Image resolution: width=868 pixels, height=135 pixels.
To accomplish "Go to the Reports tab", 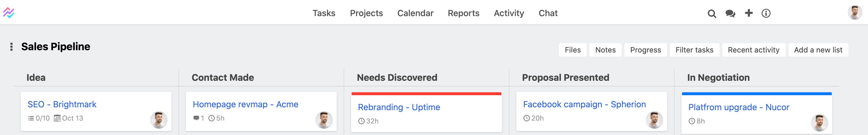I will tap(463, 13).
